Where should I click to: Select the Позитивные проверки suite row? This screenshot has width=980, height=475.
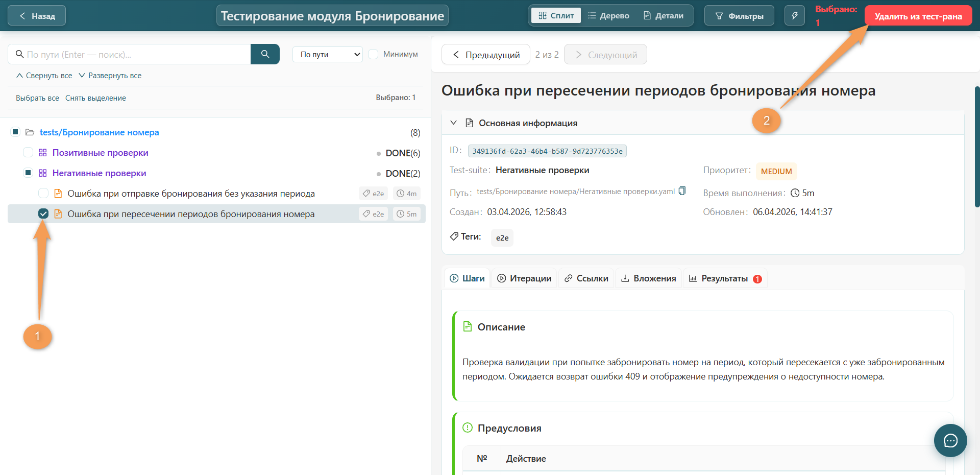pyautogui.click(x=215, y=153)
